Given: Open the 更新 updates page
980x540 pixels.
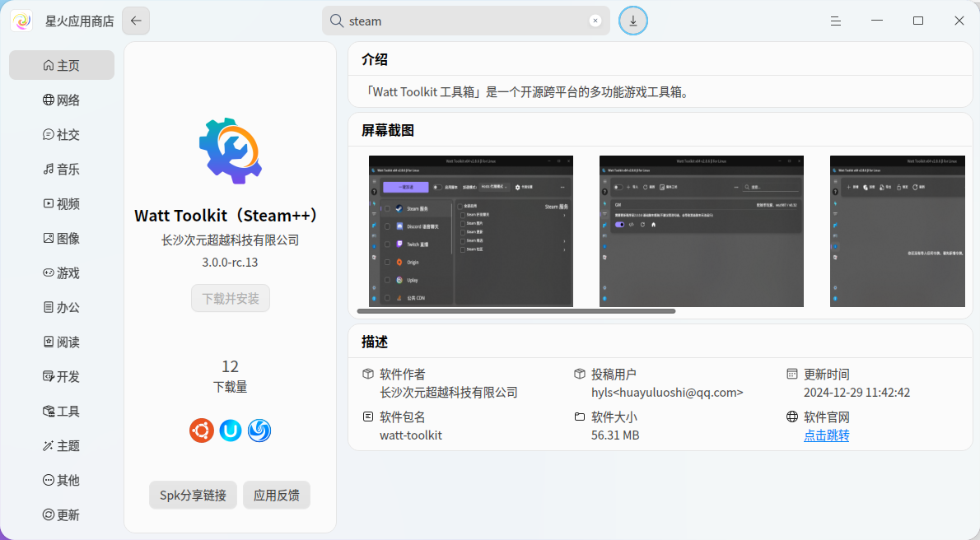Looking at the screenshot, I should click(x=61, y=514).
